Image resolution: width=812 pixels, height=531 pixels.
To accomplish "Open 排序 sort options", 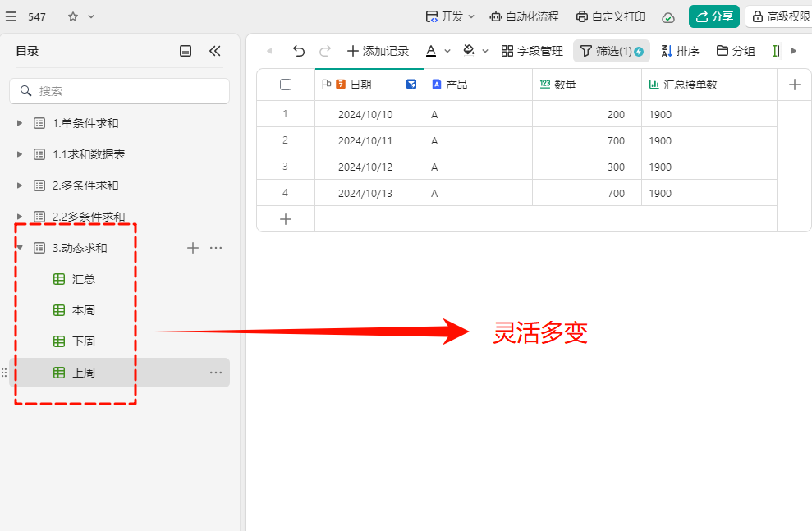I will point(680,51).
